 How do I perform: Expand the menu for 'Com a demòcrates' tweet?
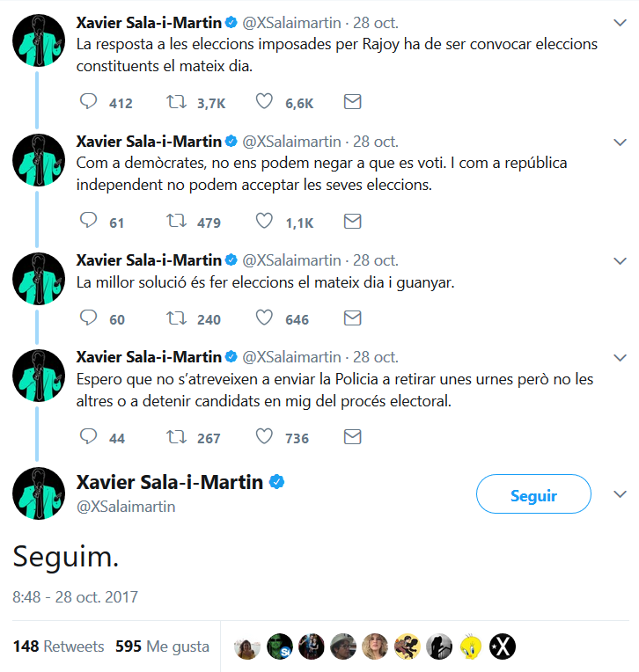tap(619, 141)
